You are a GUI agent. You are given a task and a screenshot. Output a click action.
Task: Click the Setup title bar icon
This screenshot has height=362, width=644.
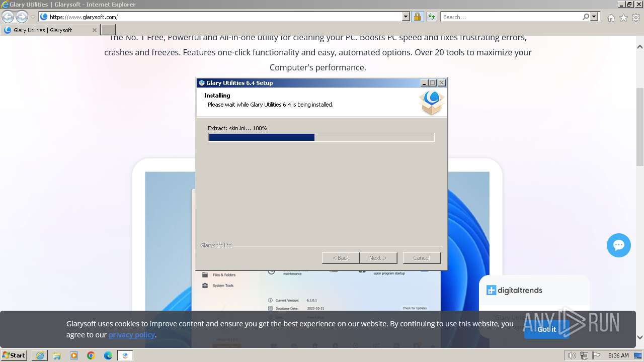[202, 83]
